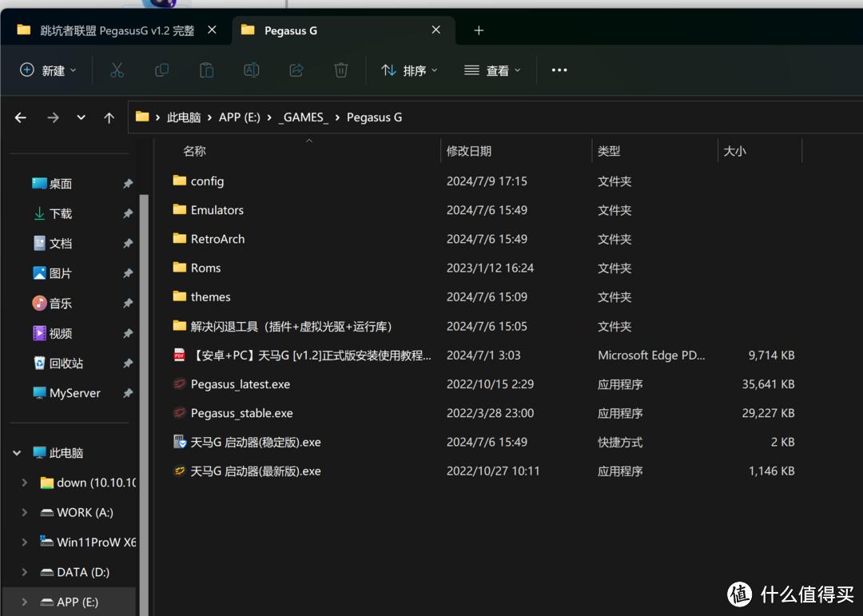Screen dimensions: 863x616
Task: Expand the WORK (A:) drive tree
Action: (24, 512)
